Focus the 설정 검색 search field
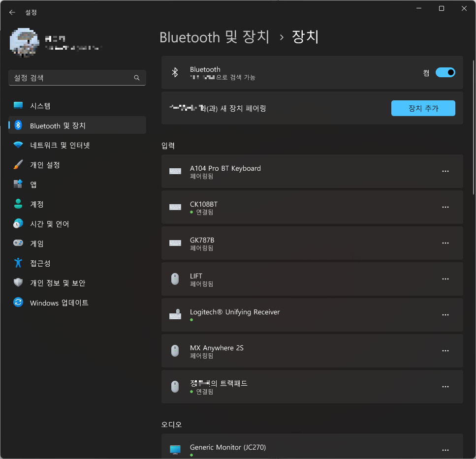The image size is (476, 459). [x=77, y=78]
